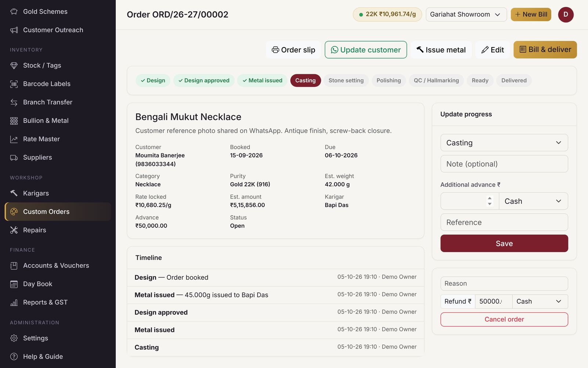Click the Order slip button
Viewport: 588px width, 368px height.
click(293, 50)
